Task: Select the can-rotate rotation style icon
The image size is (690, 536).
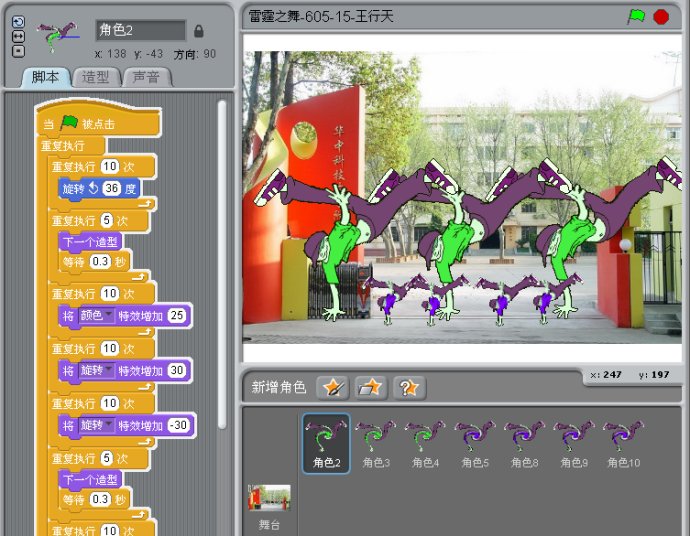Action: click(18, 22)
